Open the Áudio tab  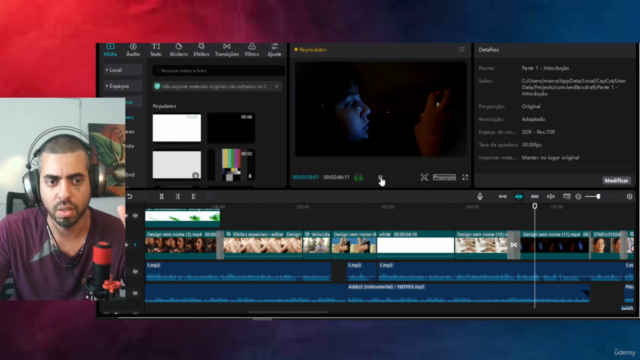[133, 50]
